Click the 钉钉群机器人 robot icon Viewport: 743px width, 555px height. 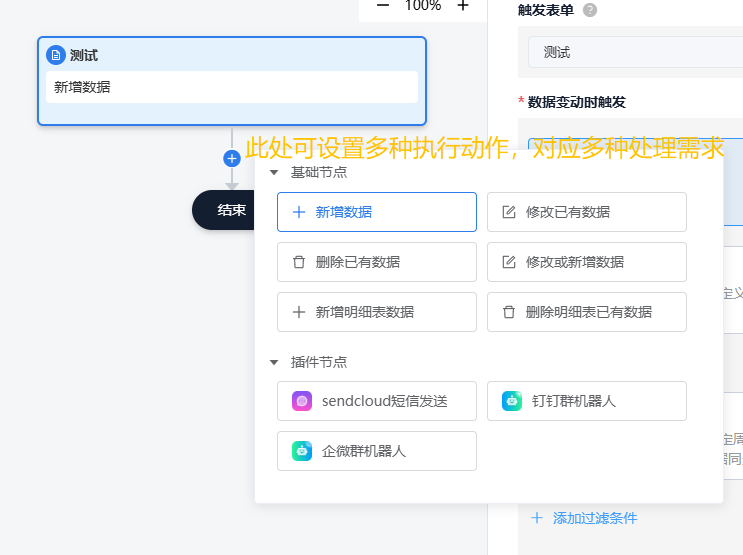[512, 401]
